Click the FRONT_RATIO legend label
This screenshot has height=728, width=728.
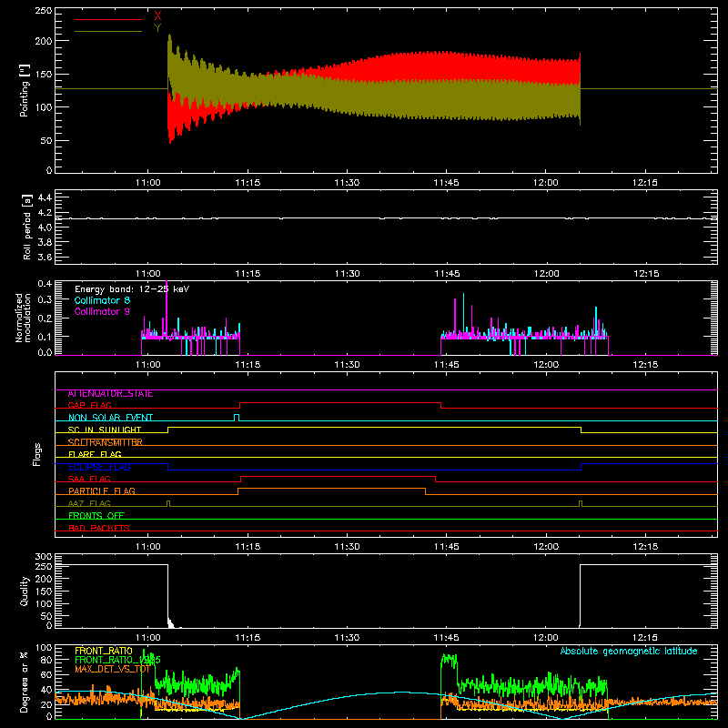point(104,652)
